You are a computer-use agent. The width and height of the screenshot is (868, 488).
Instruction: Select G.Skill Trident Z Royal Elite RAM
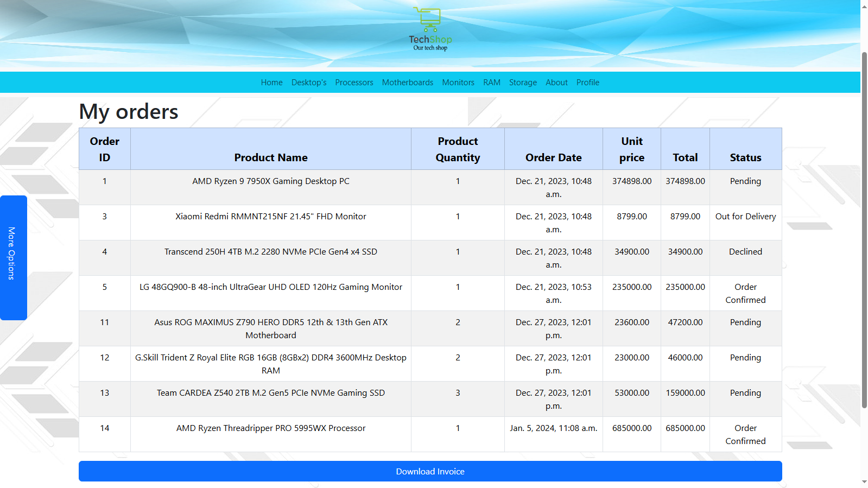pyautogui.click(x=271, y=364)
